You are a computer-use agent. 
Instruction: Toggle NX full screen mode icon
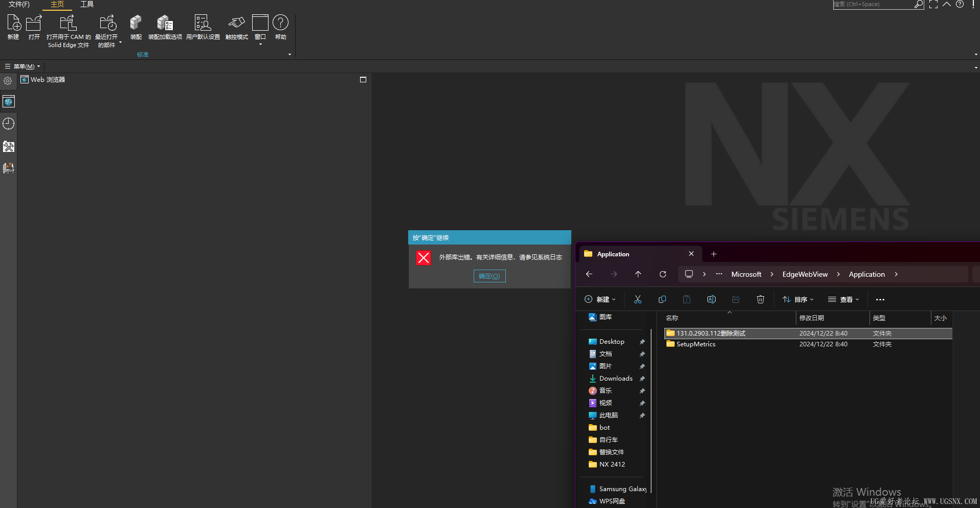pyautogui.click(x=933, y=5)
